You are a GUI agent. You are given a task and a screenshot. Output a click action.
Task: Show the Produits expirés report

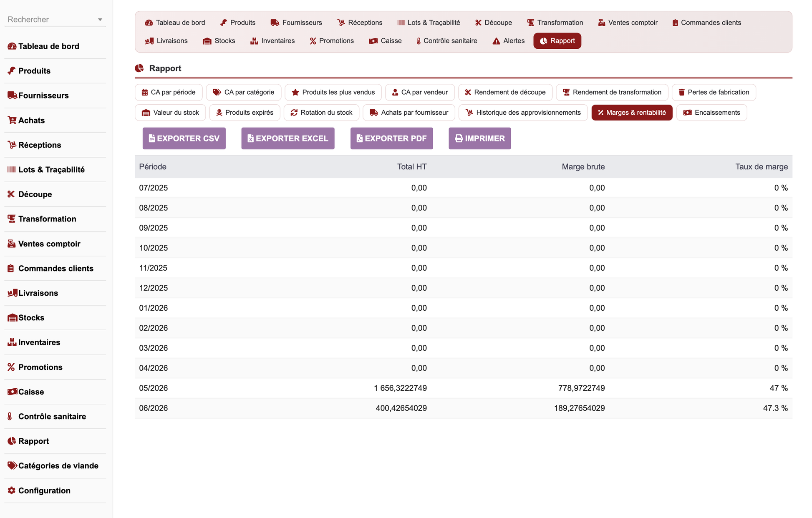pos(245,113)
